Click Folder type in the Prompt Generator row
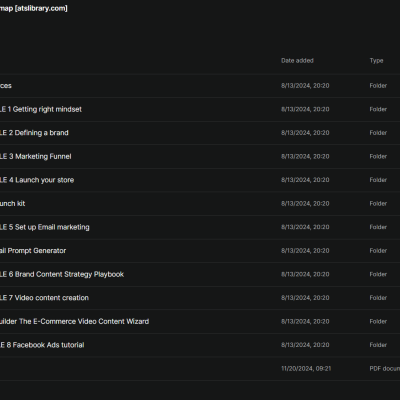 (x=378, y=251)
